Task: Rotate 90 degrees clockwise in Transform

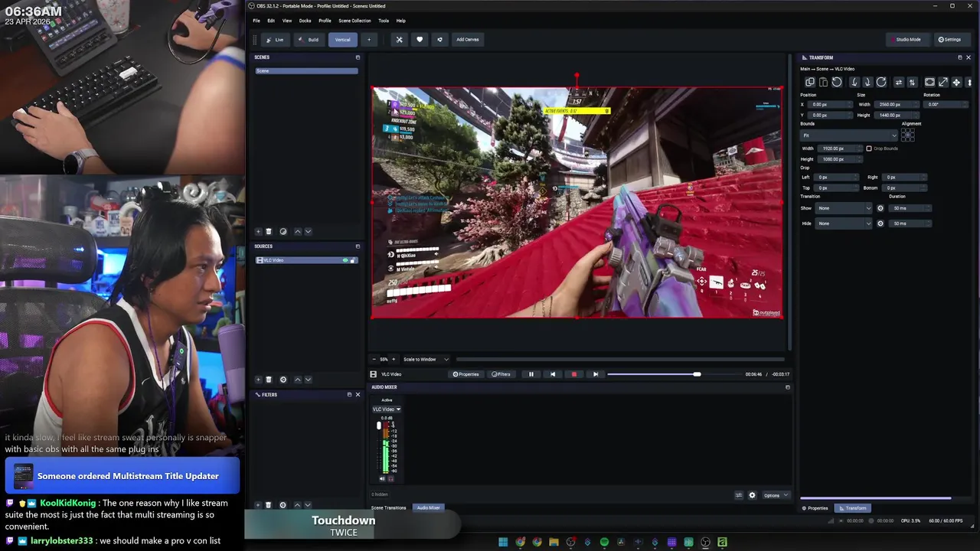Action: pos(867,82)
